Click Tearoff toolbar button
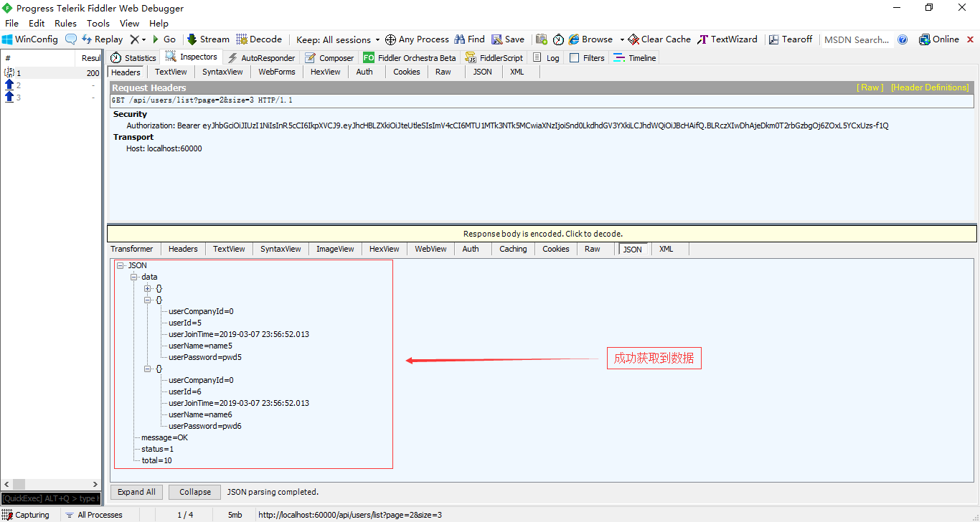The width and height of the screenshot is (980, 522). pos(791,39)
